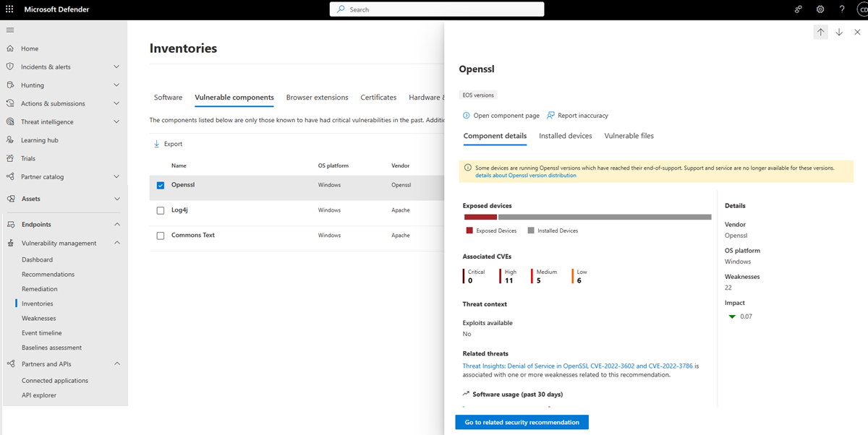Open API explorer in sidebar

(x=39, y=395)
